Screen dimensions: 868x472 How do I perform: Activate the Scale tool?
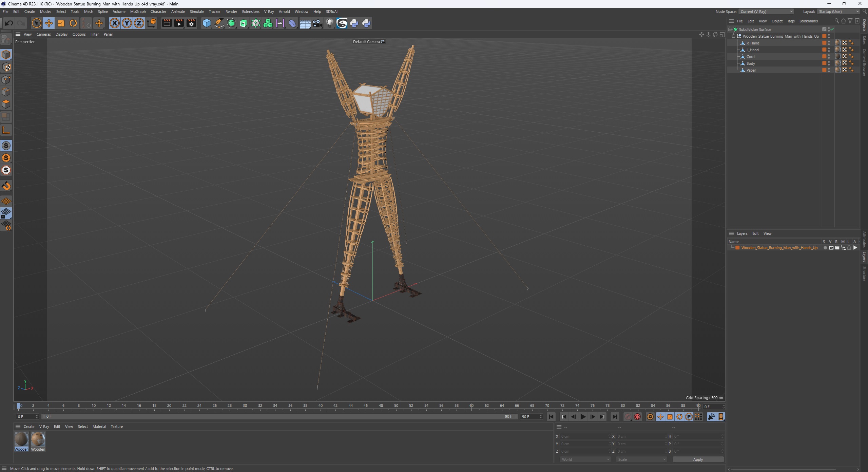click(x=61, y=23)
